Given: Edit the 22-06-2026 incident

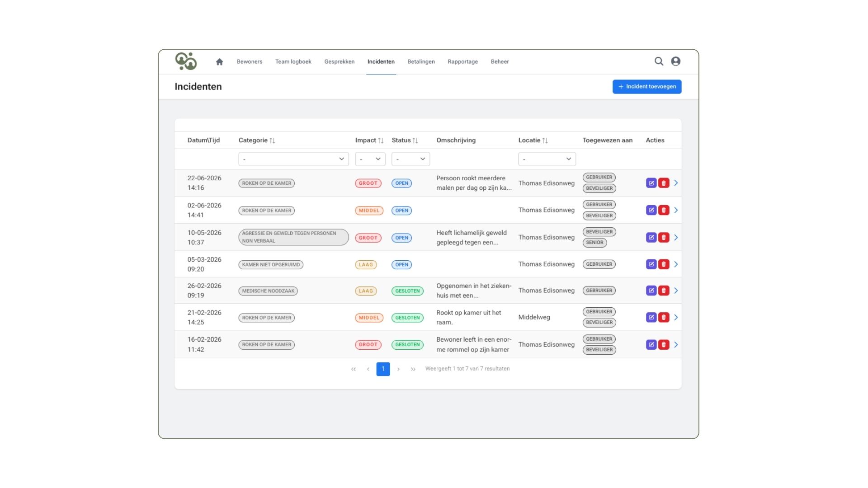Looking at the screenshot, I should (x=651, y=183).
